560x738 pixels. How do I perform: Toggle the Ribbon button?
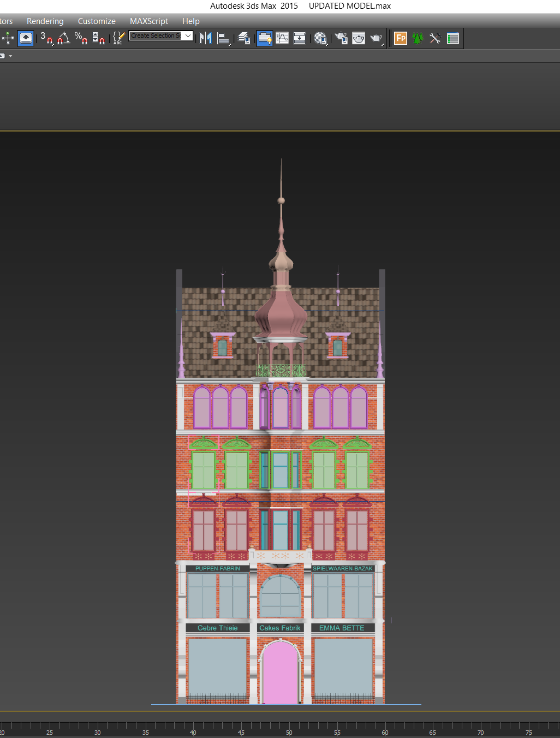[265, 38]
